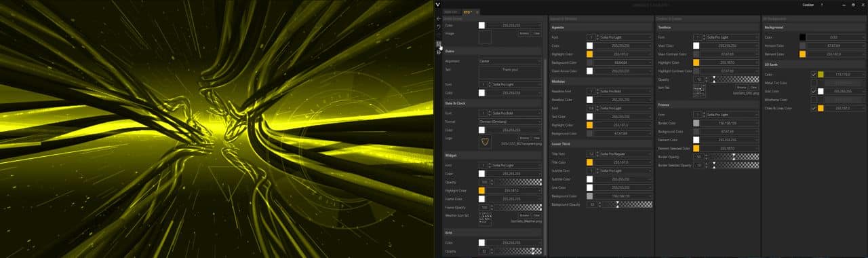
Task: Open the Toolbox Font dropdown
Action: 732,37
